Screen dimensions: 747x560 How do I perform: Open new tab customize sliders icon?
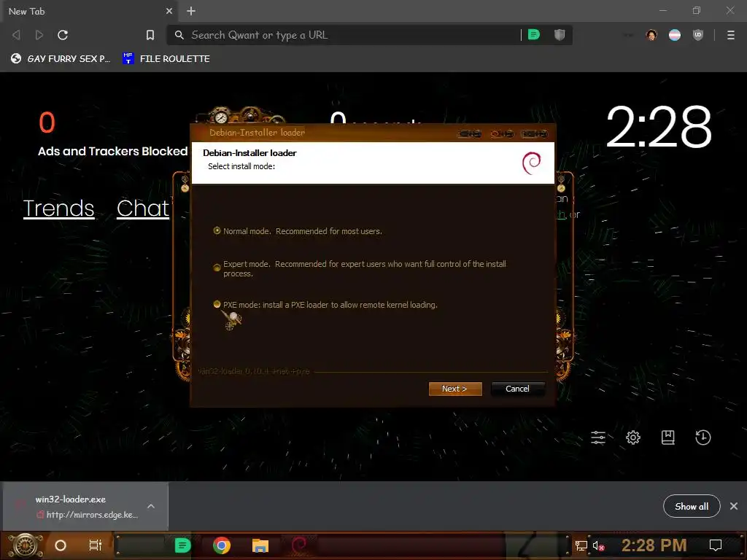point(598,437)
